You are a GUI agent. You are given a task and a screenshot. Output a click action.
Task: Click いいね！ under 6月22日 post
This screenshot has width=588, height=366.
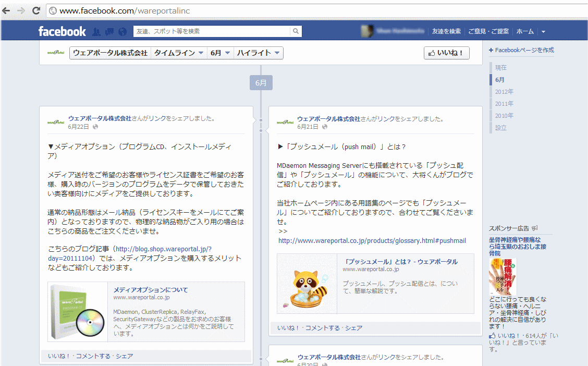[x=59, y=356]
